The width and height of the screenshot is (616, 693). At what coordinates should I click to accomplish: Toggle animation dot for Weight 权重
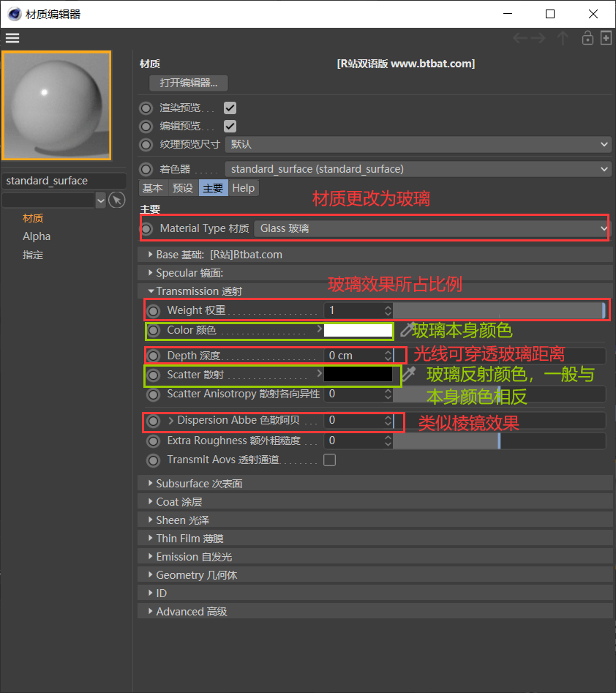pyautogui.click(x=154, y=311)
